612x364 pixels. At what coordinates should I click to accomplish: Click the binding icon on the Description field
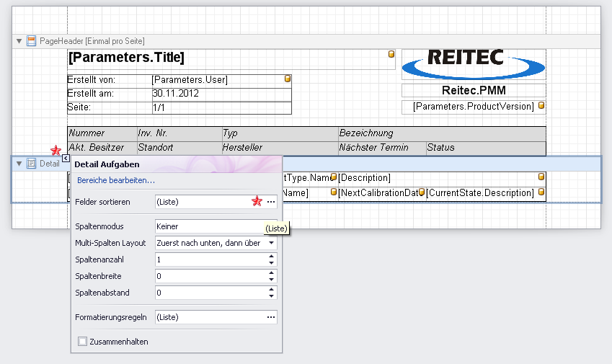point(541,177)
